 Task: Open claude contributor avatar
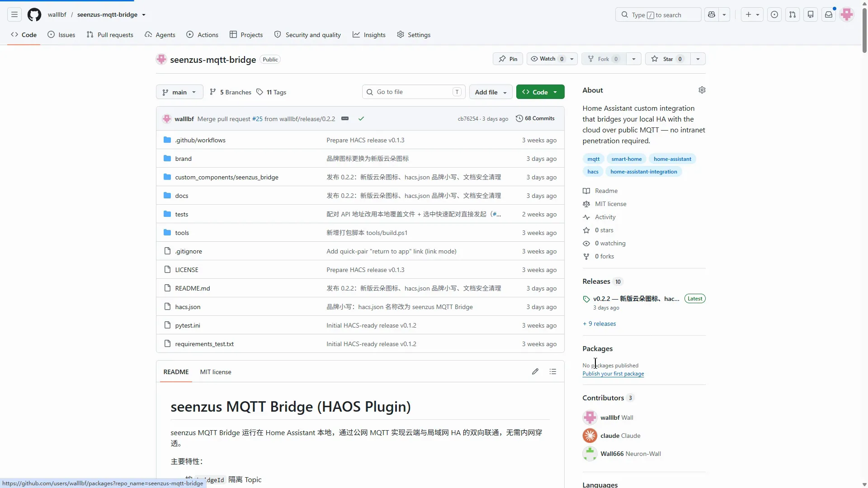pos(590,436)
